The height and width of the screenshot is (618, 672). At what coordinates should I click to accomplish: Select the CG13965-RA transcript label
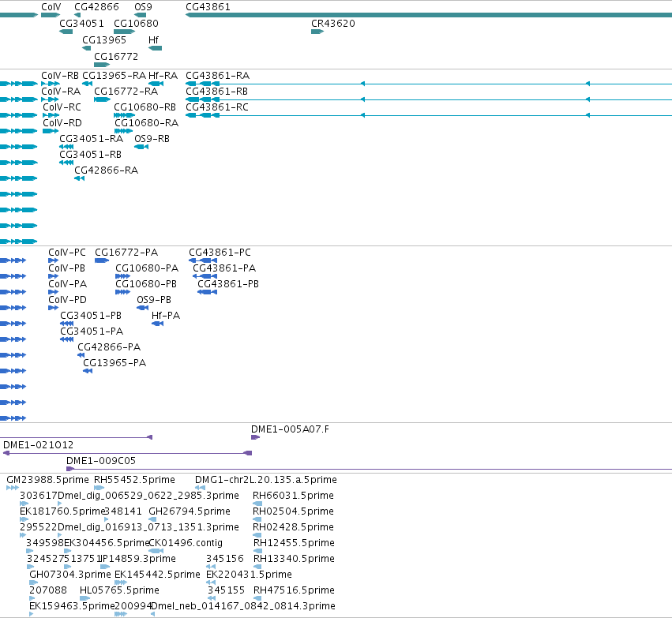tap(114, 76)
